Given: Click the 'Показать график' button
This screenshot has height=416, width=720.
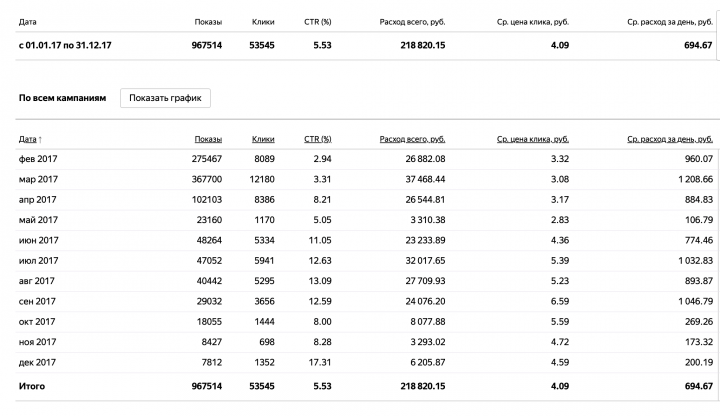Looking at the screenshot, I should click(165, 98).
